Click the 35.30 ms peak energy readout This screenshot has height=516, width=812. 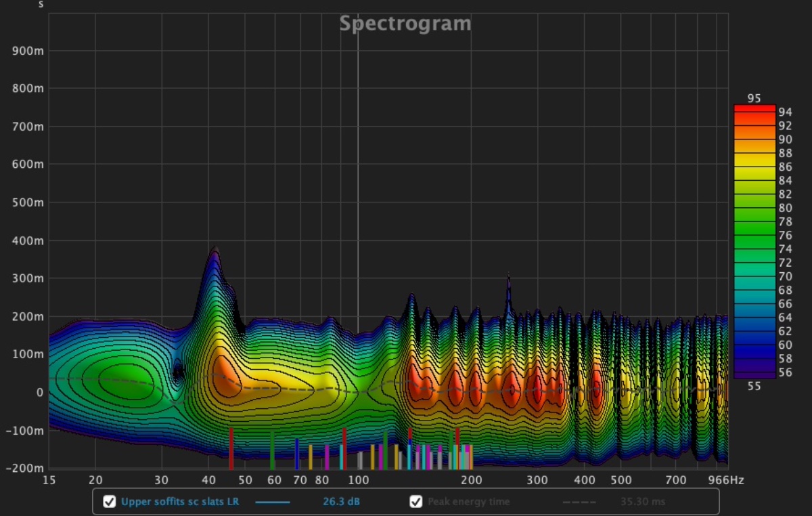(x=643, y=502)
